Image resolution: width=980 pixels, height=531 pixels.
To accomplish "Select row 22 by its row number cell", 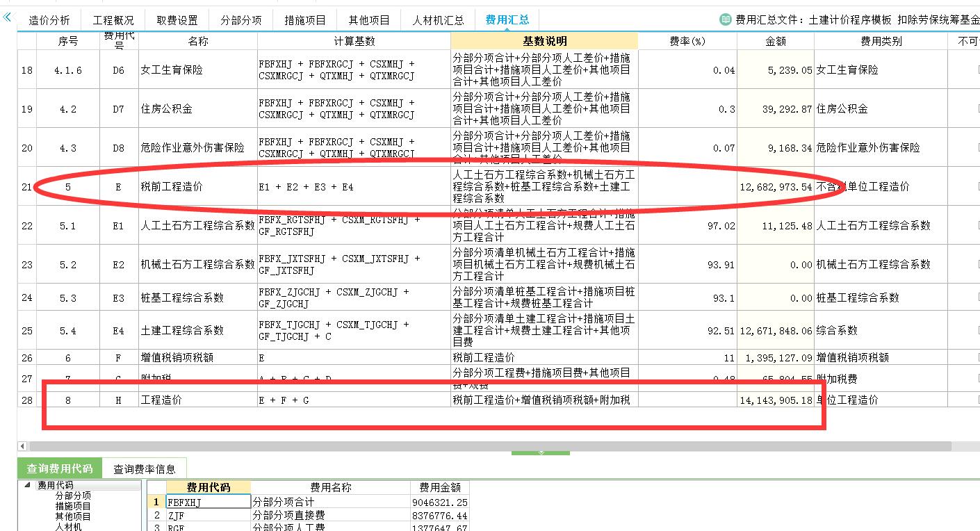I will 27,225.
